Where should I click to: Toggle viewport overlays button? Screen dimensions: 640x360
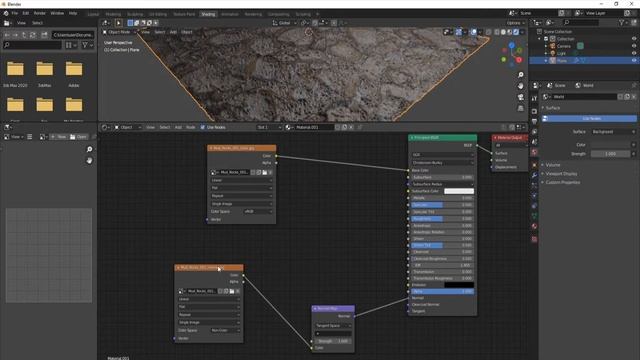473,32
